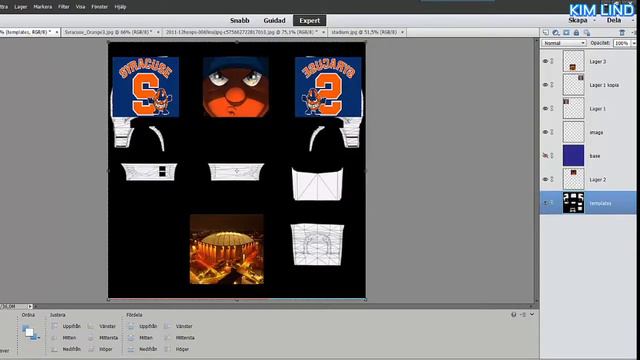Switch to stadium.jpg document tab
Screen dimensions: 640x360
click(x=364, y=32)
